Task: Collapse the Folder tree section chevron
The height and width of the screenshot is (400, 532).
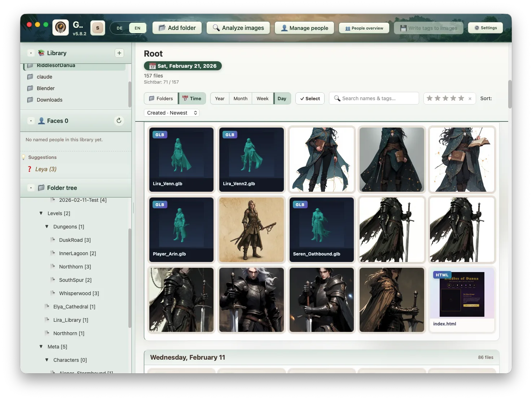Action: click(31, 188)
